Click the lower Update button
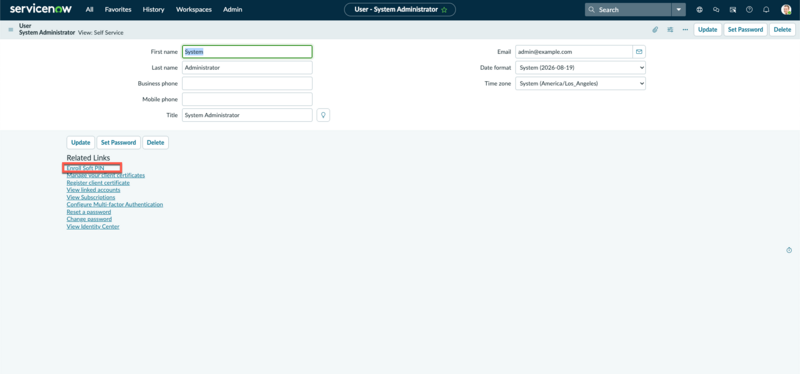The image size is (800, 374). point(80,143)
